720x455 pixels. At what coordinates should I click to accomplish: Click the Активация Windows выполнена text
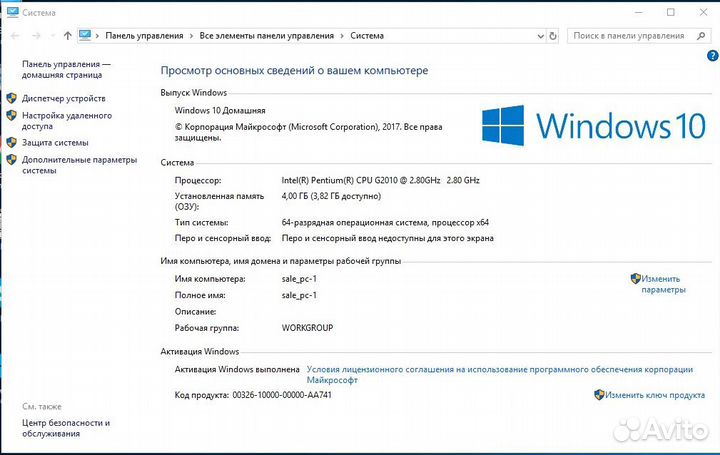[237, 369]
